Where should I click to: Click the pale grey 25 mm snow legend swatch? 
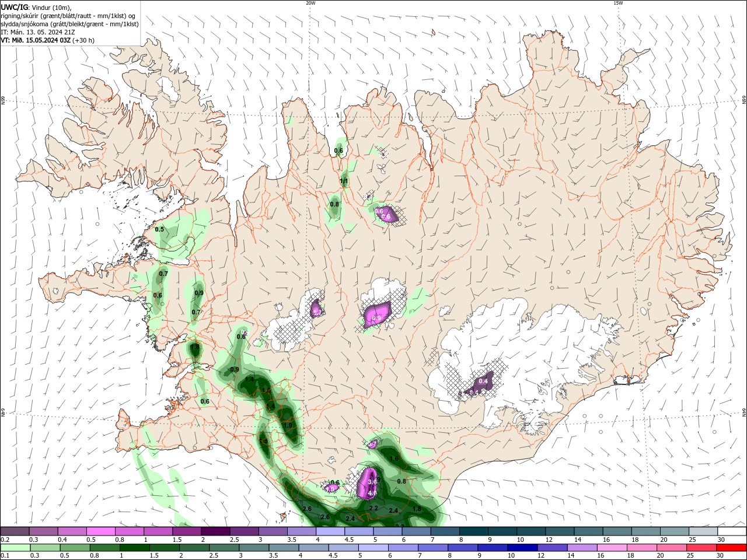(703, 531)
